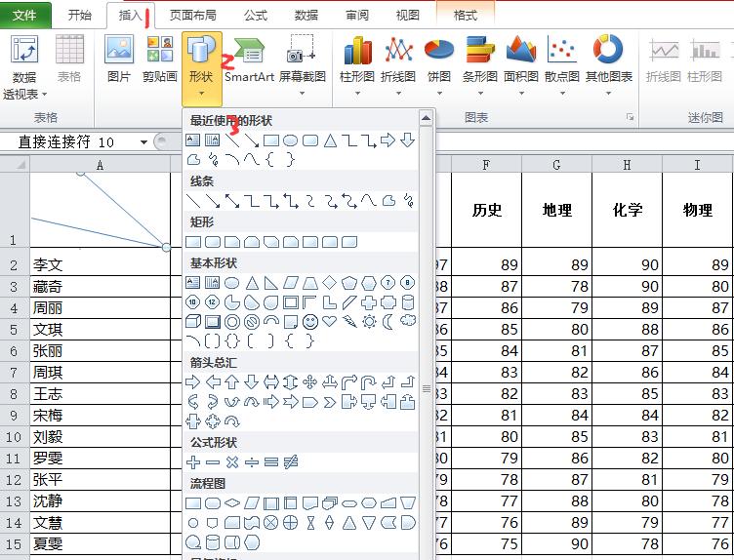Click the 历史 header cell
The width and height of the screenshot is (734, 560).
pyautogui.click(x=486, y=210)
